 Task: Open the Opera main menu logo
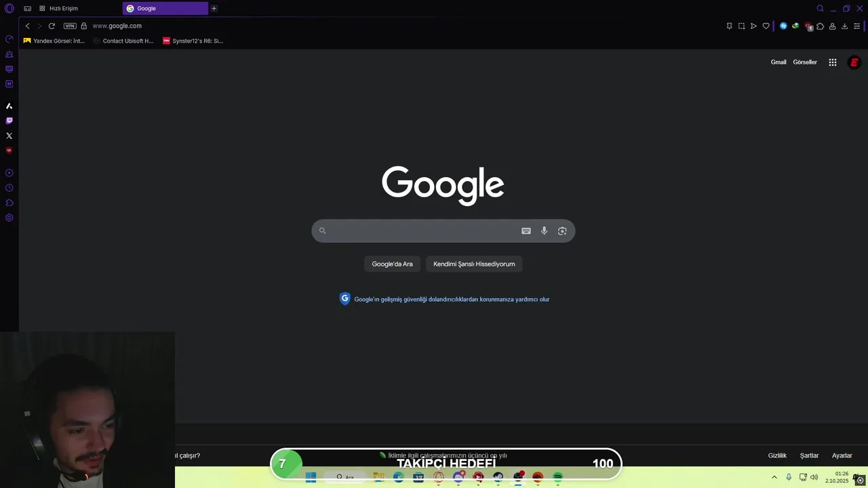(9, 8)
